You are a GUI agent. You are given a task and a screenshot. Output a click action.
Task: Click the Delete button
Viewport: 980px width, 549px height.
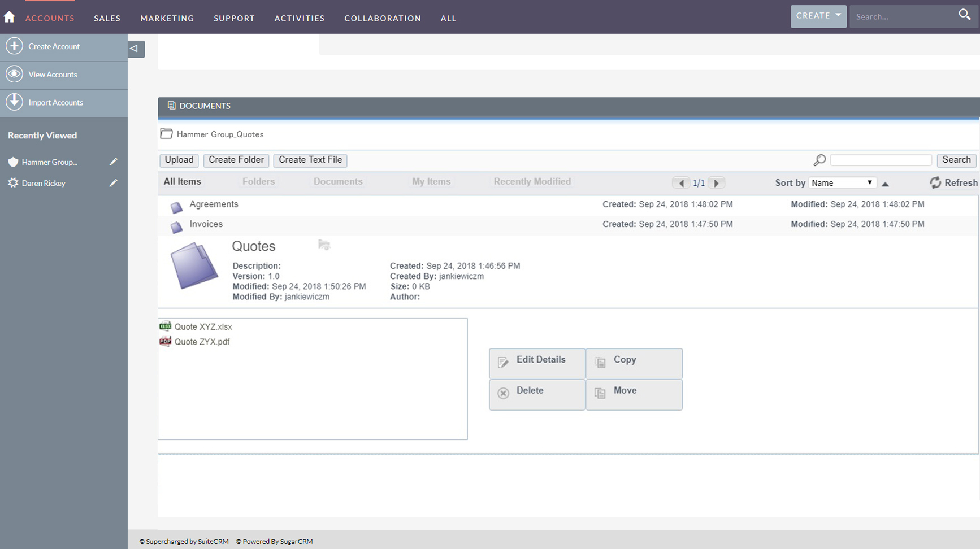click(537, 394)
